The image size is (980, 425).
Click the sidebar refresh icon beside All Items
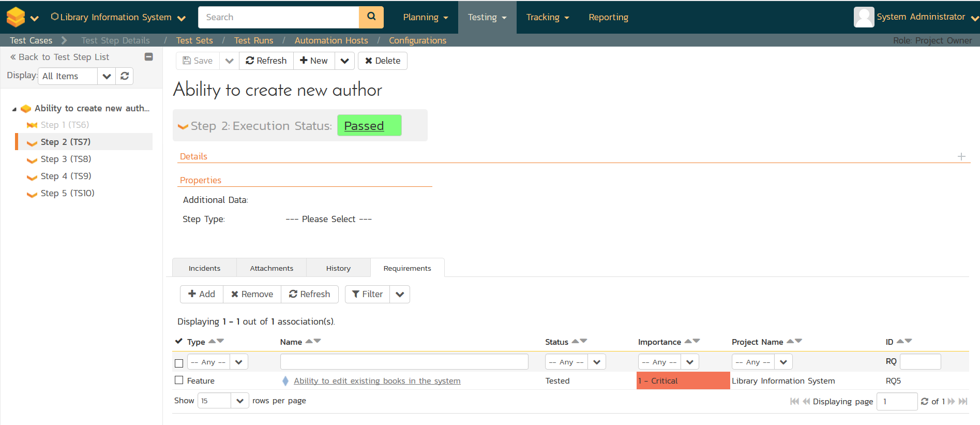tap(125, 76)
